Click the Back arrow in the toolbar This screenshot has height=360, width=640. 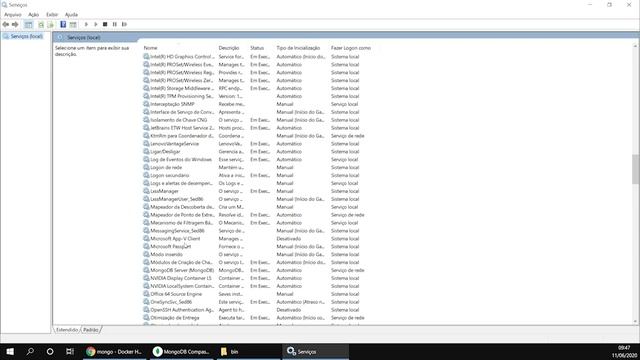tap(6, 24)
